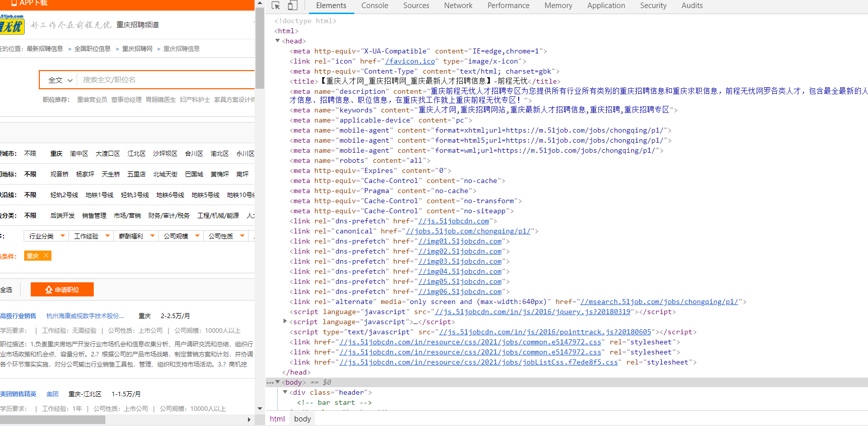Click the 搜索全文/职位名 search field
This screenshot has height=426, width=868.
point(166,80)
